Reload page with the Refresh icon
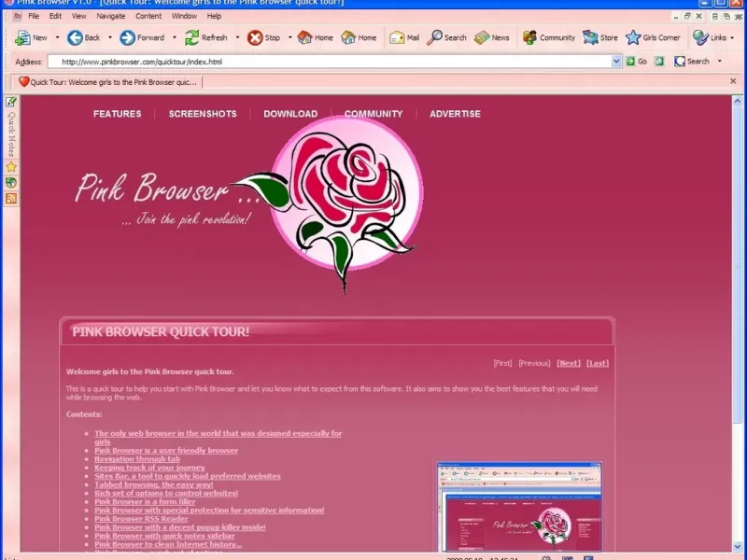 point(191,37)
